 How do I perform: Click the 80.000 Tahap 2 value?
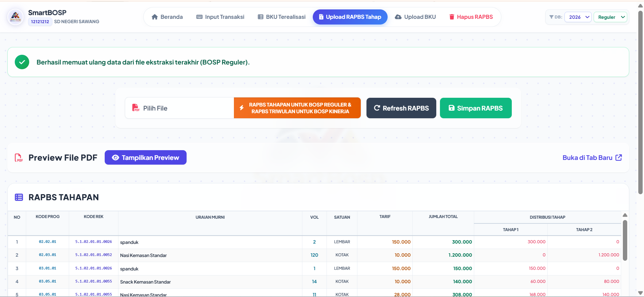point(611,282)
